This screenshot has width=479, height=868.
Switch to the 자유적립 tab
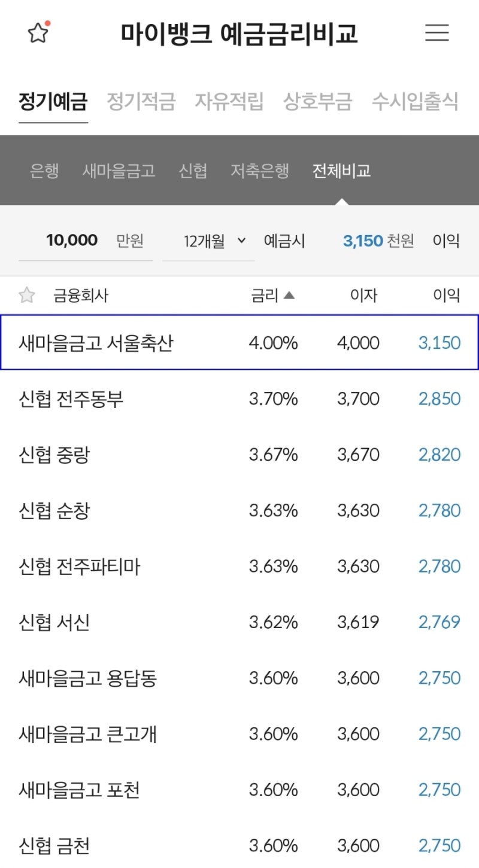pos(229,101)
